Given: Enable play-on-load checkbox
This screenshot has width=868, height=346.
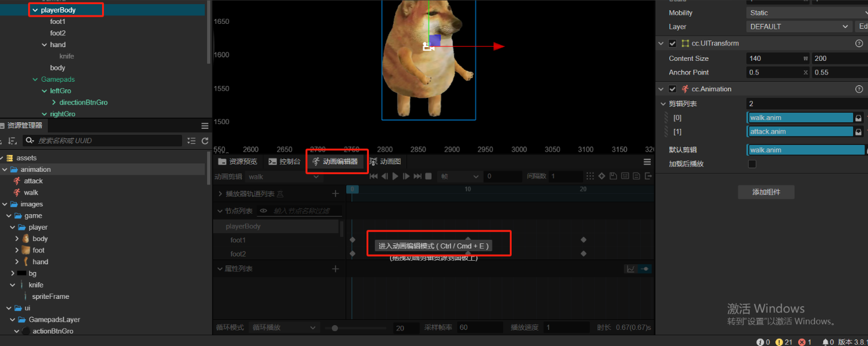Looking at the screenshot, I should point(752,164).
